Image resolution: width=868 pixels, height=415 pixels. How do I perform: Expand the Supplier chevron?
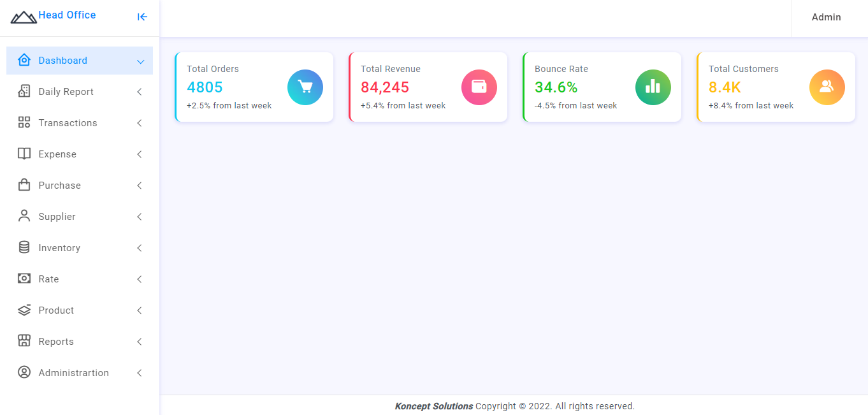(140, 217)
